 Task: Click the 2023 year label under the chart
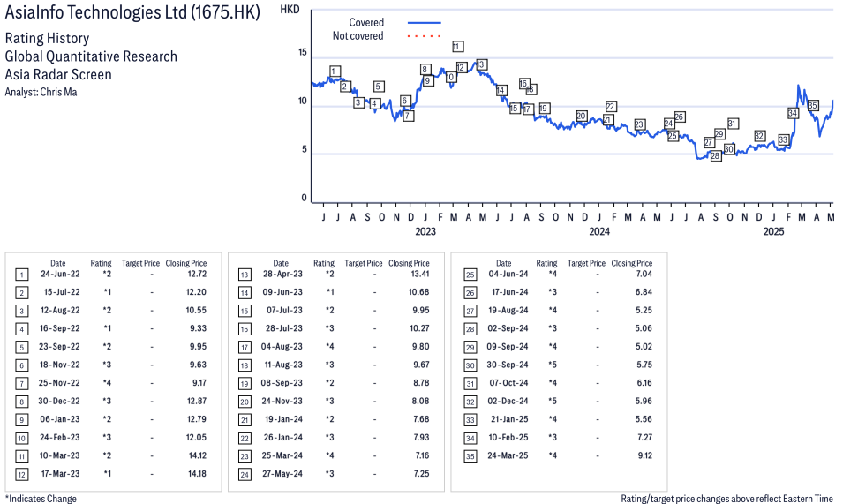coord(425,231)
